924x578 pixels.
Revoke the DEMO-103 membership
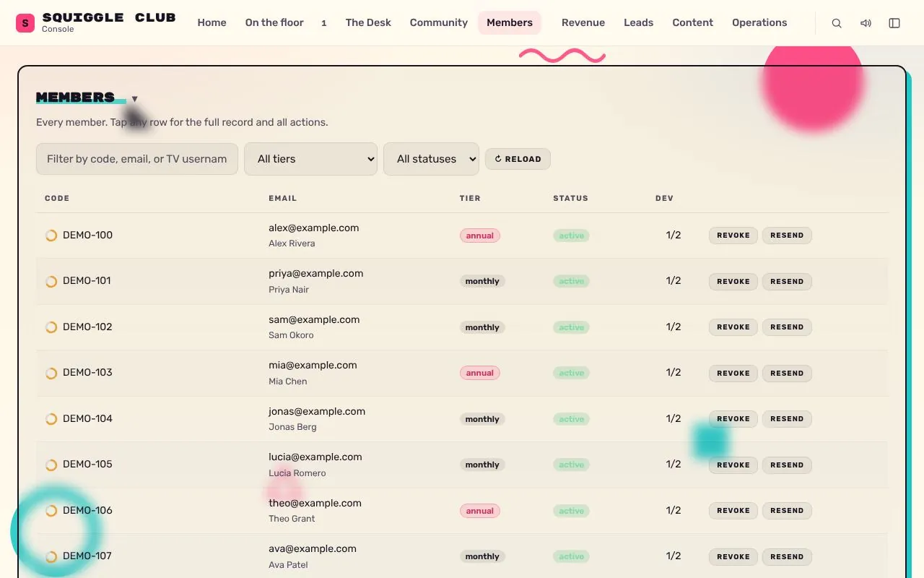click(733, 374)
